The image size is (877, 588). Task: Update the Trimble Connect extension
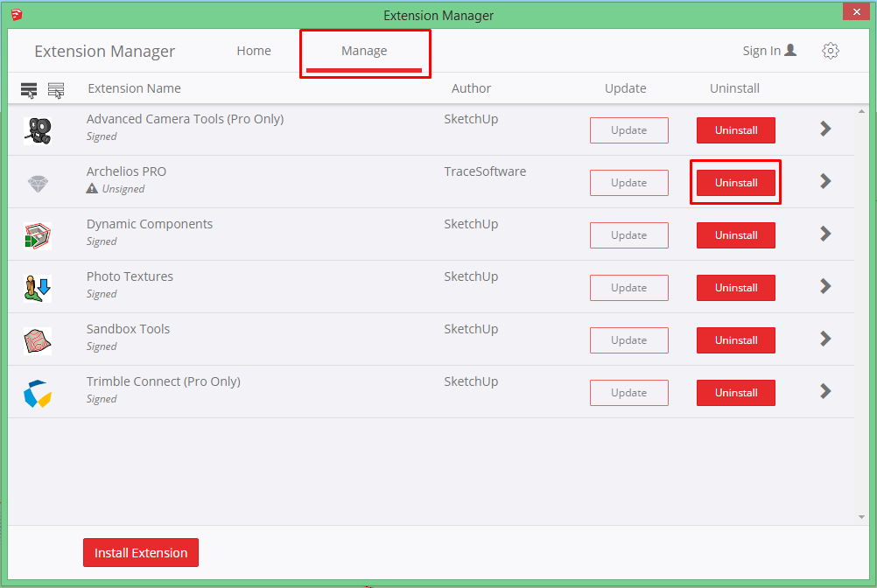628,393
